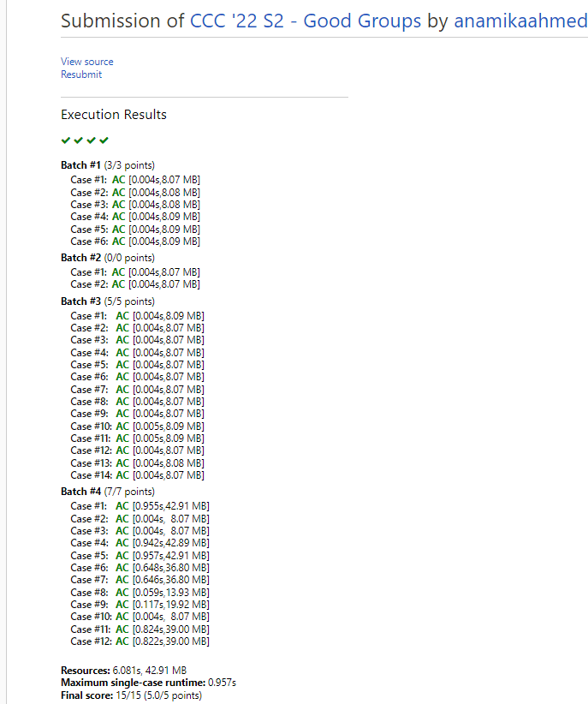Open anamikaahmed user profile link
The height and width of the screenshot is (704, 588).
tap(520, 21)
